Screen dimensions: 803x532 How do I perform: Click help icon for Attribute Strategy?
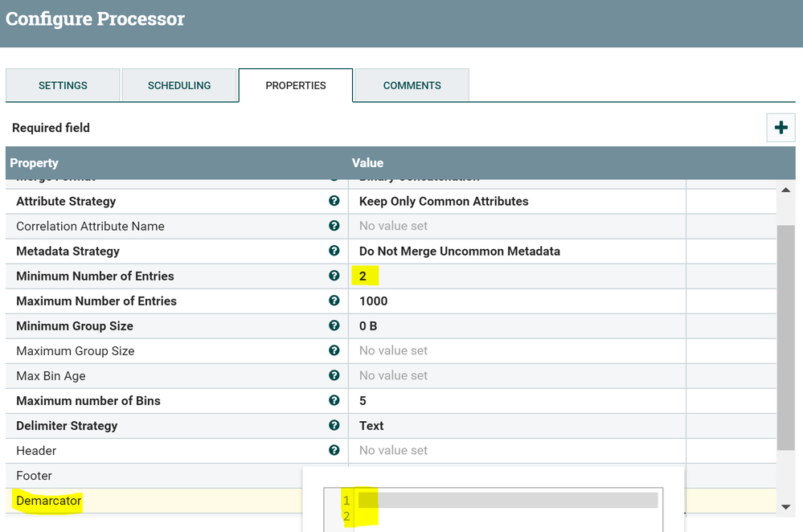click(x=334, y=201)
